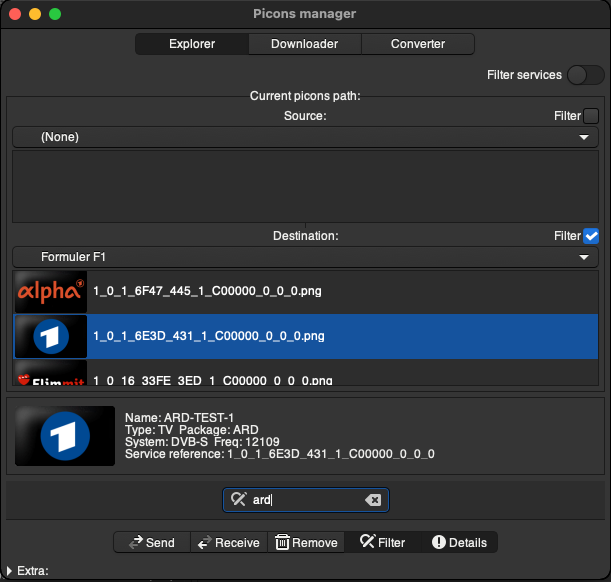Close the Picons manager window
611x582 pixels.
coord(15,14)
